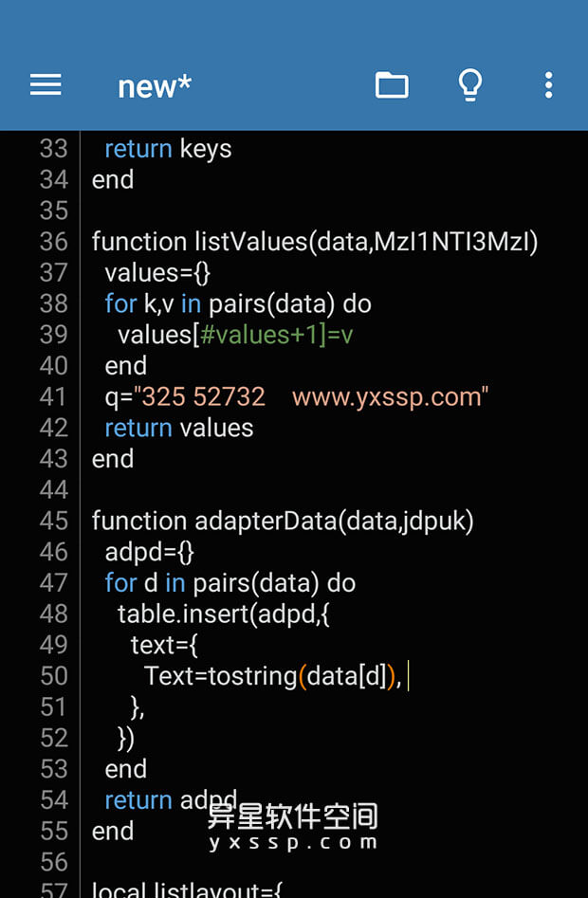Open the three-dot overflow menu
The image size is (588, 898).
click(x=548, y=85)
